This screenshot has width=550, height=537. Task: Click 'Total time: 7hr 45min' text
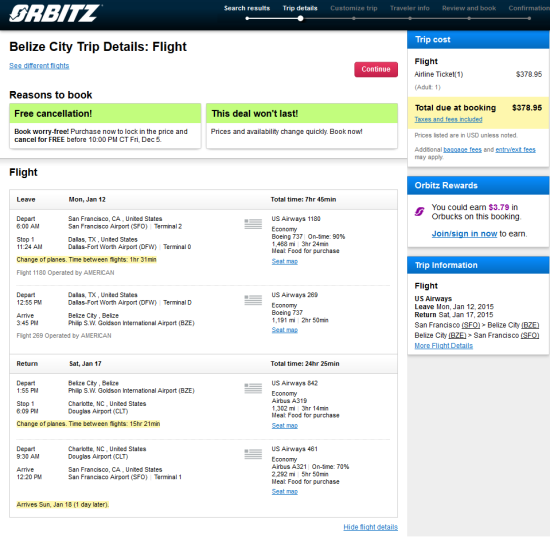pyautogui.click(x=303, y=199)
